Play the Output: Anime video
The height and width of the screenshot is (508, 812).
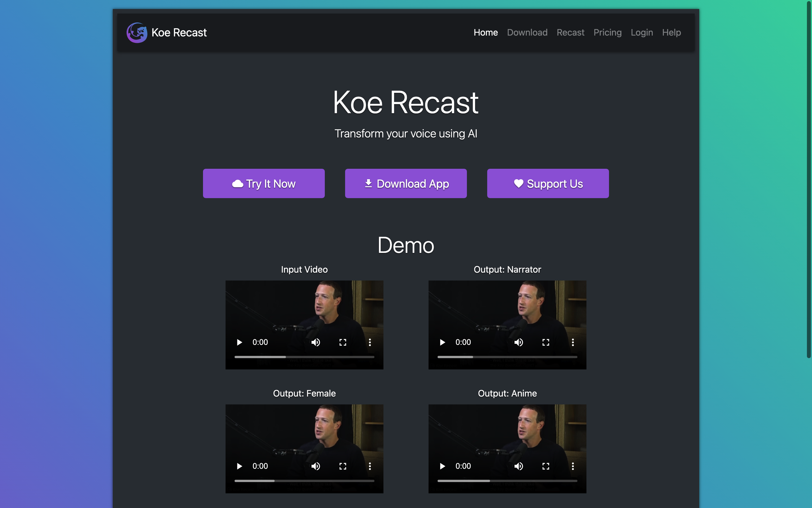pos(442,466)
